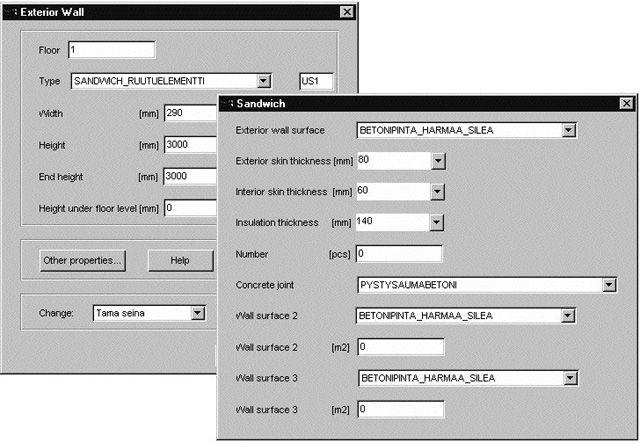This screenshot has width=640, height=443.
Task: Click the Height under floor level field
Action: tap(190, 208)
